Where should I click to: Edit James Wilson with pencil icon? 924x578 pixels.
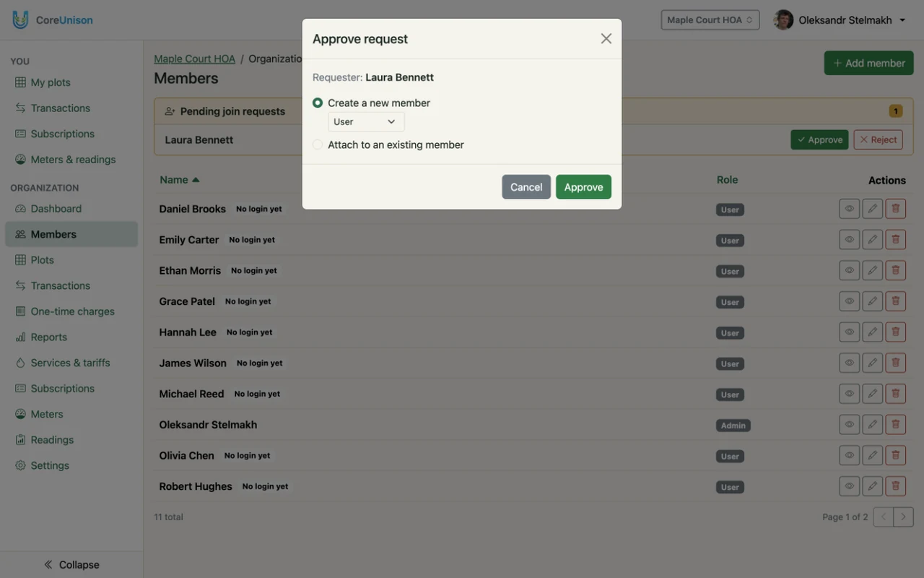873,363
